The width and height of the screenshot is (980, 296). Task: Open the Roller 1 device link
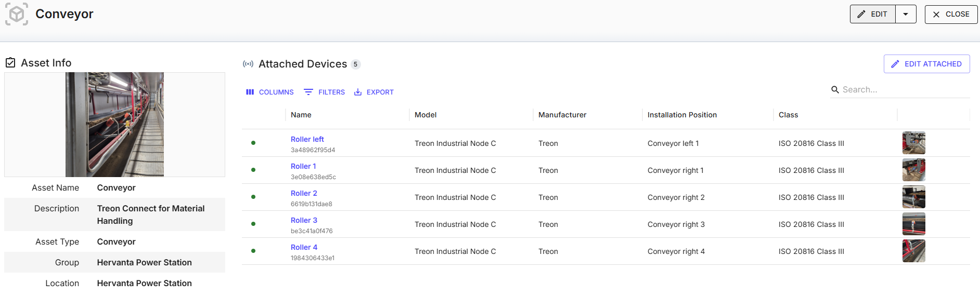[303, 166]
